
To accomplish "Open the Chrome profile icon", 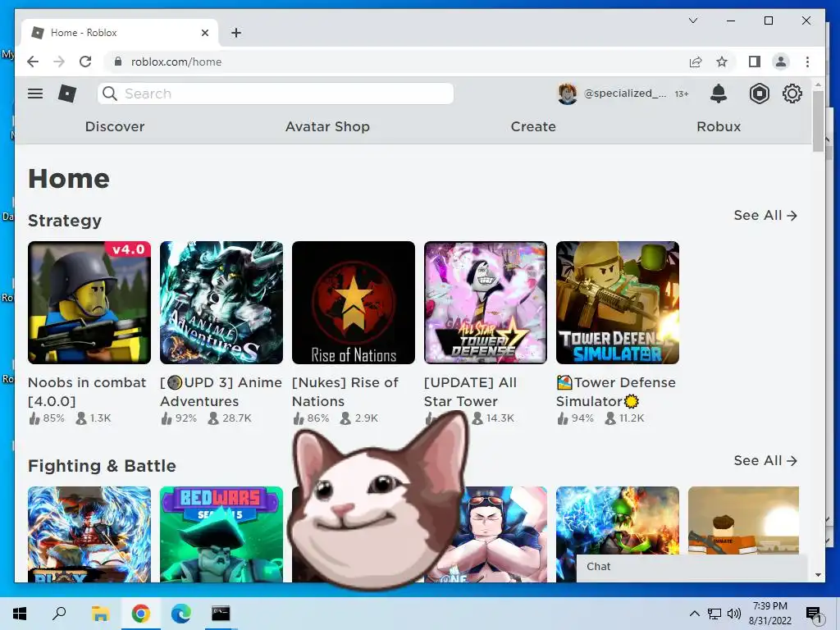I will pos(781,62).
